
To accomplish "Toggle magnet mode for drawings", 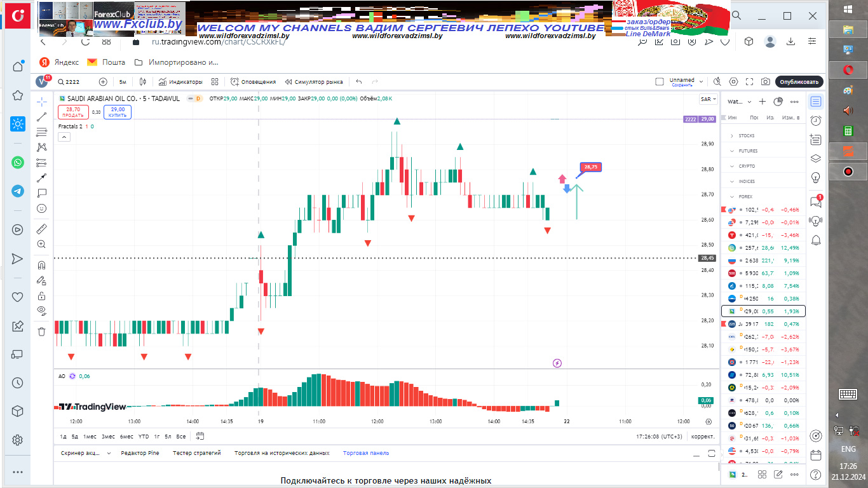I will point(42,264).
